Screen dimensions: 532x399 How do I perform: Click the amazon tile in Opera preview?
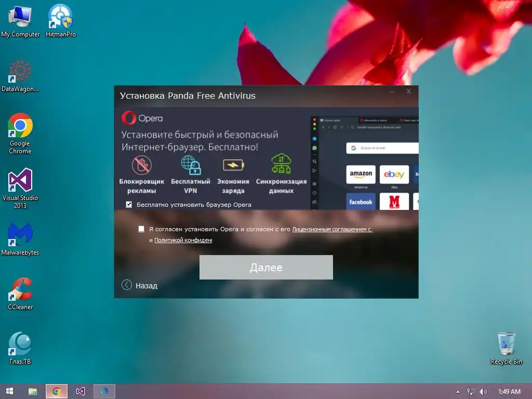tap(361, 175)
